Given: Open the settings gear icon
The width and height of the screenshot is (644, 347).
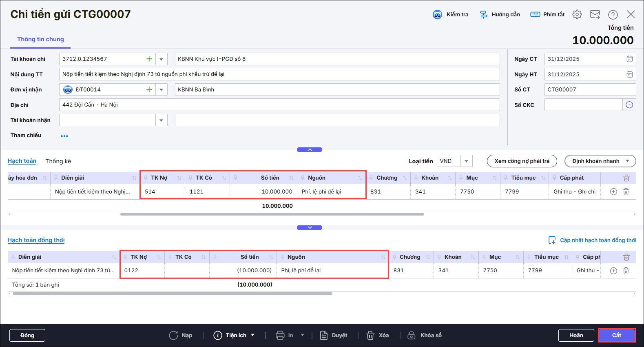Looking at the screenshot, I should click(577, 15).
